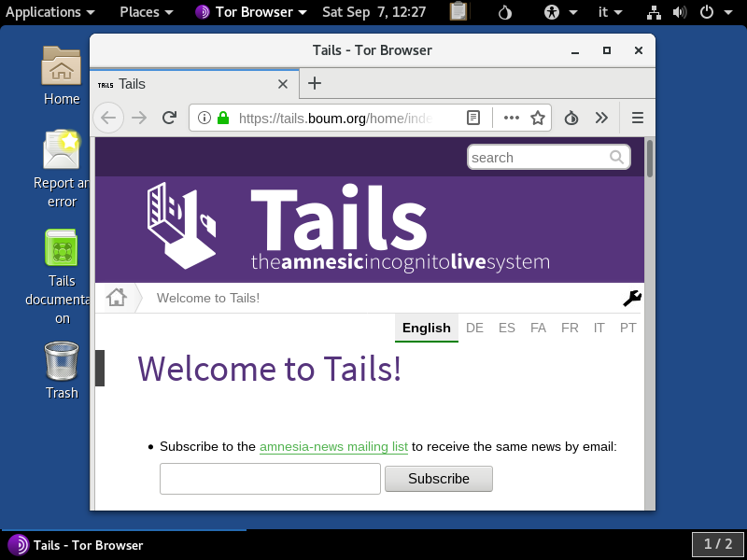Toggle reader view in the address bar
This screenshot has height=560, width=747.
473,118
